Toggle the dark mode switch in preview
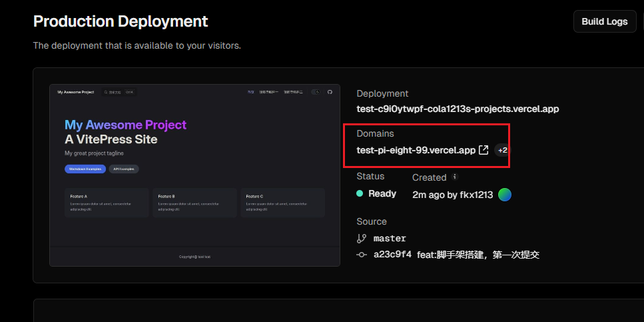This screenshot has width=644, height=322. click(316, 92)
